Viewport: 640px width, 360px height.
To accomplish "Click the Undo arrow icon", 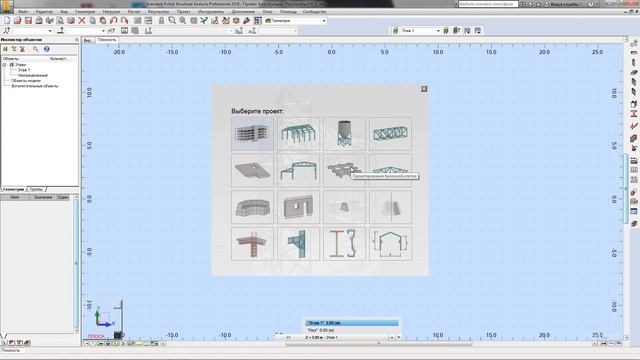I will (x=113, y=20).
